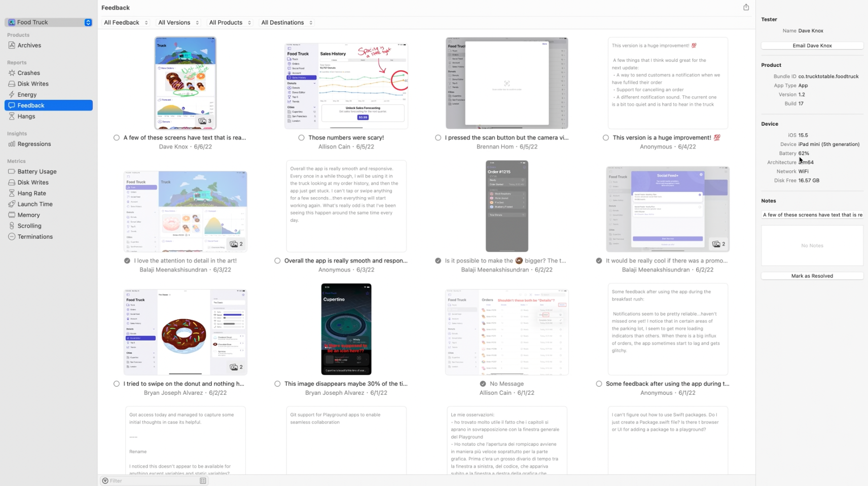The height and width of the screenshot is (486, 868).
Task: Select the Terminations metrics icon
Action: (x=12, y=236)
